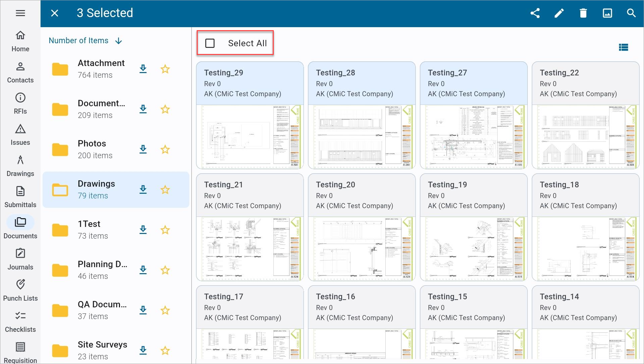Toggle favorite star on Drawings folder

[x=166, y=189]
